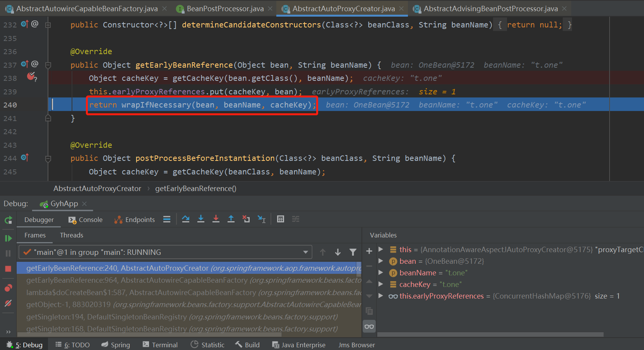The width and height of the screenshot is (644, 350).
Task: Click AbstractAutoProxyCreator breadcrumb
Action: click(x=97, y=188)
